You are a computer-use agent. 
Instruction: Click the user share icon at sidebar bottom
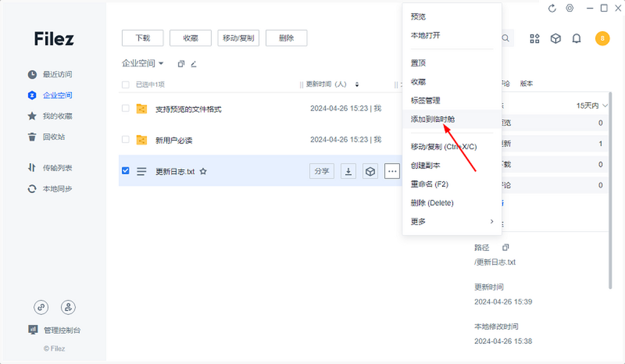(x=68, y=307)
